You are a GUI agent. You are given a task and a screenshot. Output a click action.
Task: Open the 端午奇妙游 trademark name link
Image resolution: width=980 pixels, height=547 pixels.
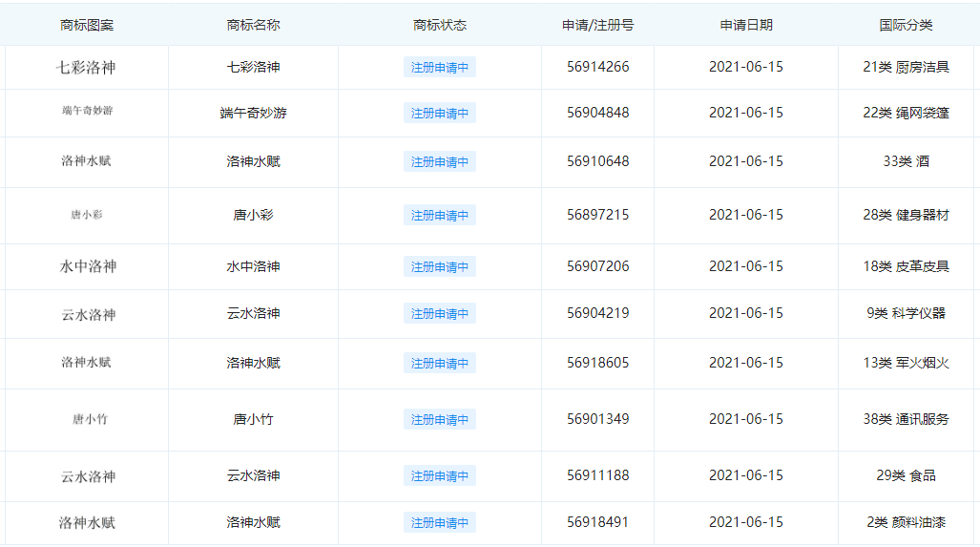[x=253, y=113]
